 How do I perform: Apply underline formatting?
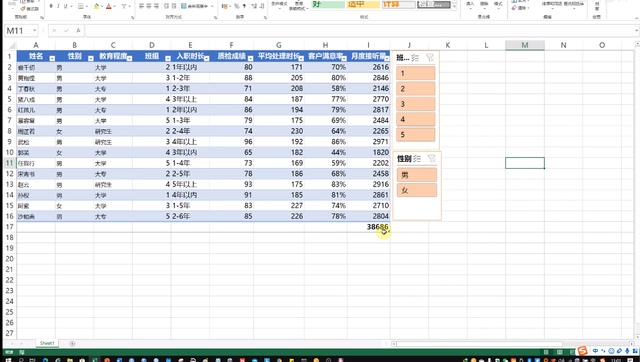coord(65,6)
